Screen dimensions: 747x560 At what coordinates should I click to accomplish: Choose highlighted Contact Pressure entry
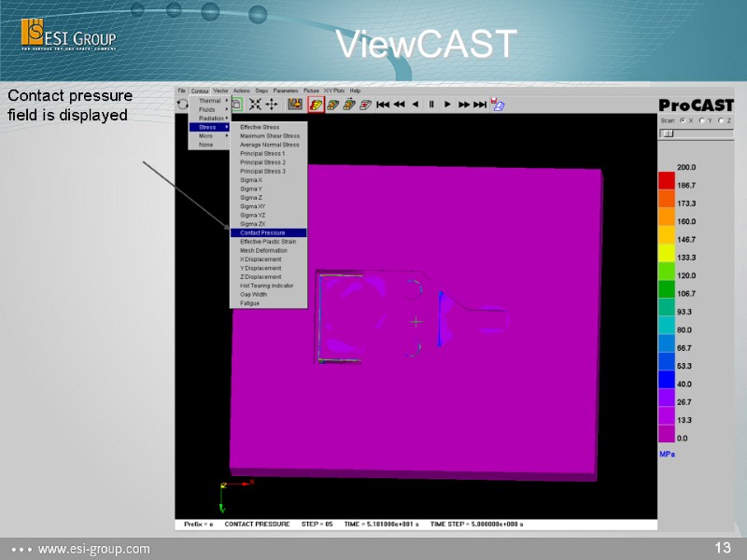point(269,232)
